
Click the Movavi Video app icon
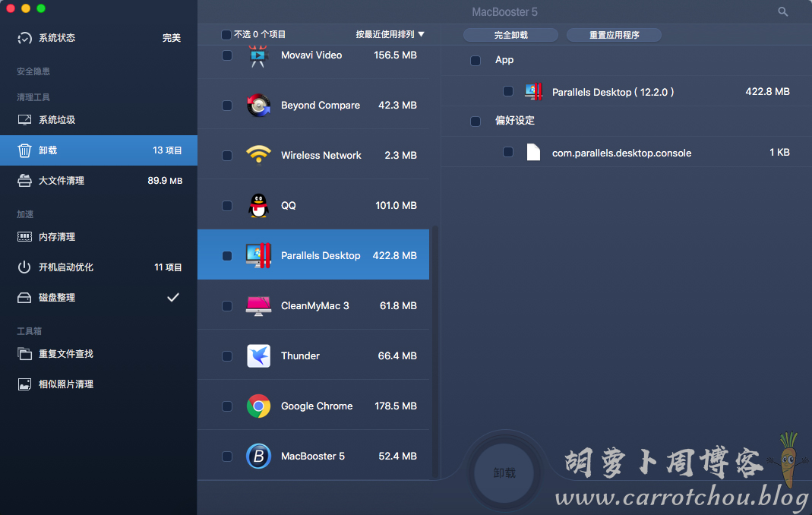[x=258, y=55]
